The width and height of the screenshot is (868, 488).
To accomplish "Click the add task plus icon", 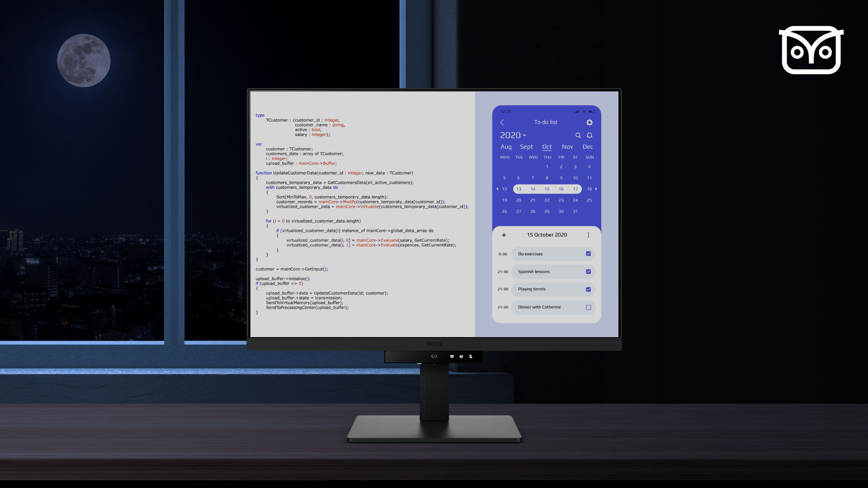I will (x=503, y=234).
